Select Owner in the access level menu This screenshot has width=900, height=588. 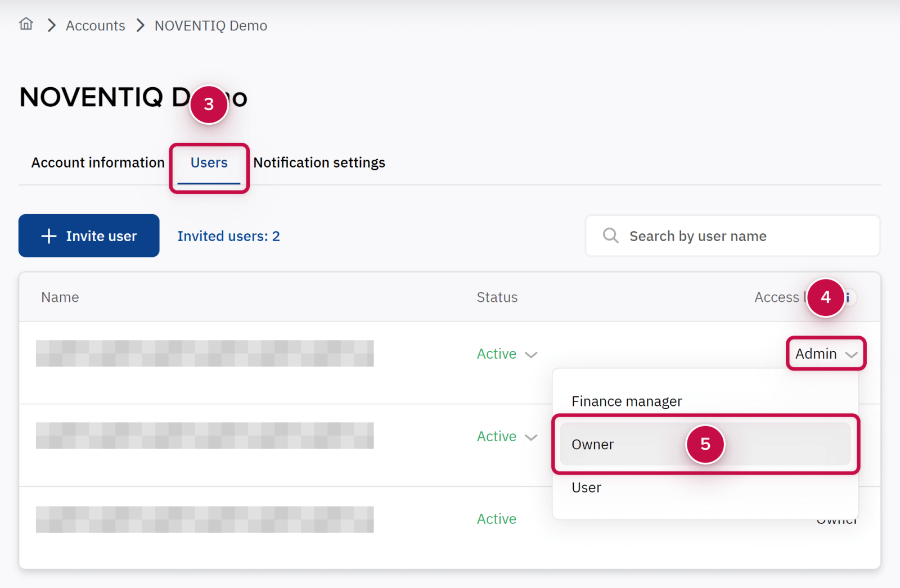593,445
